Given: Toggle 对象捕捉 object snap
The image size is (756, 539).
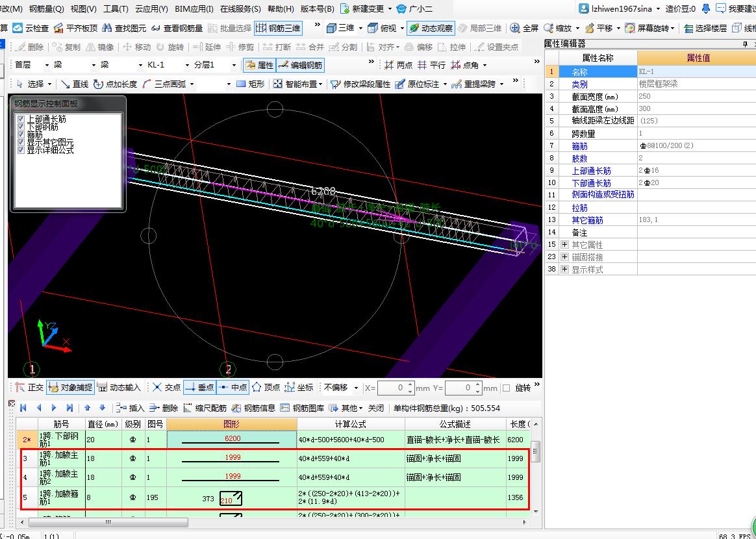Looking at the screenshot, I should tap(70, 388).
